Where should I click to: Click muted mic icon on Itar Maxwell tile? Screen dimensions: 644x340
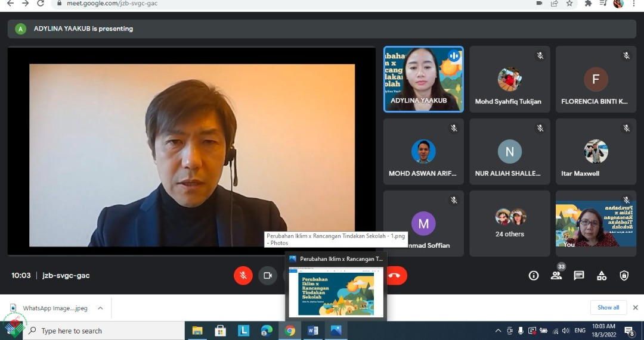(626, 129)
